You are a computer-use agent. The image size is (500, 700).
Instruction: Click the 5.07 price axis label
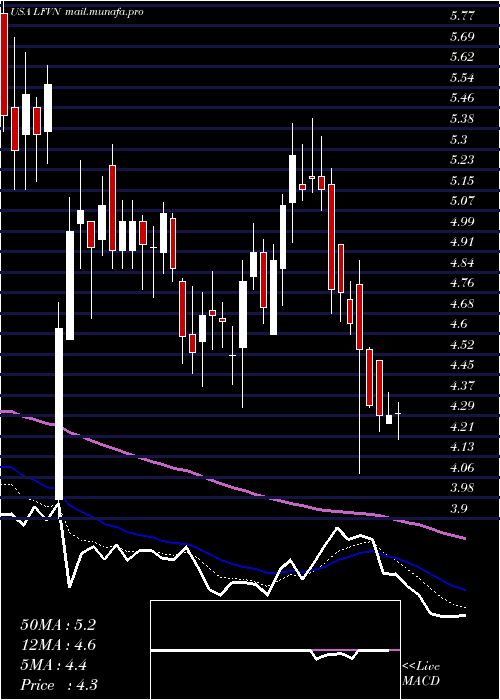tap(462, 201)
